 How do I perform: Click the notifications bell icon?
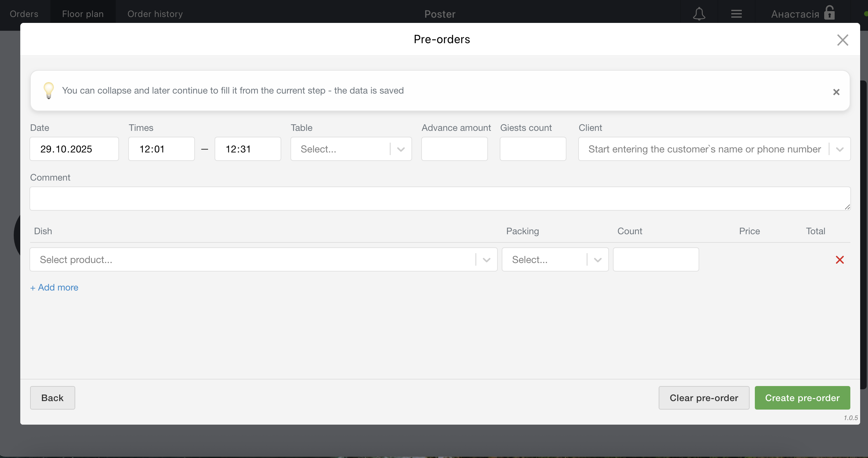(699, 14)
